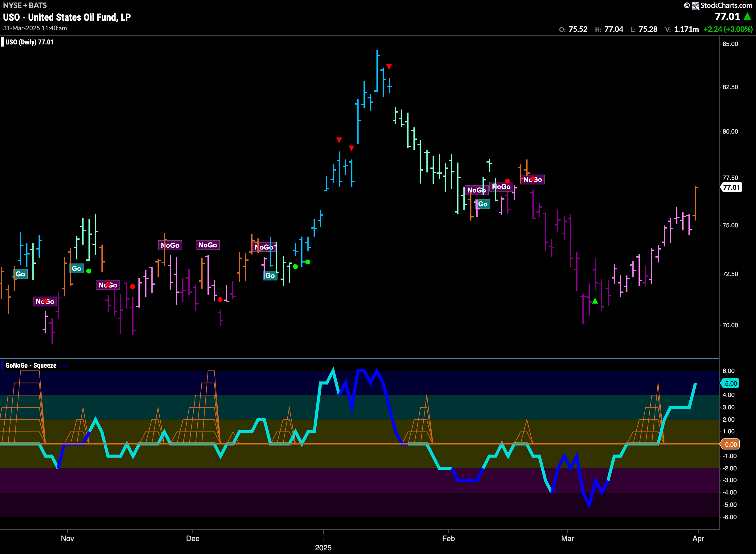Click the USO (Daily) 77.01 legend label
The width and height of the screenshot is (756, 554).
30,42
